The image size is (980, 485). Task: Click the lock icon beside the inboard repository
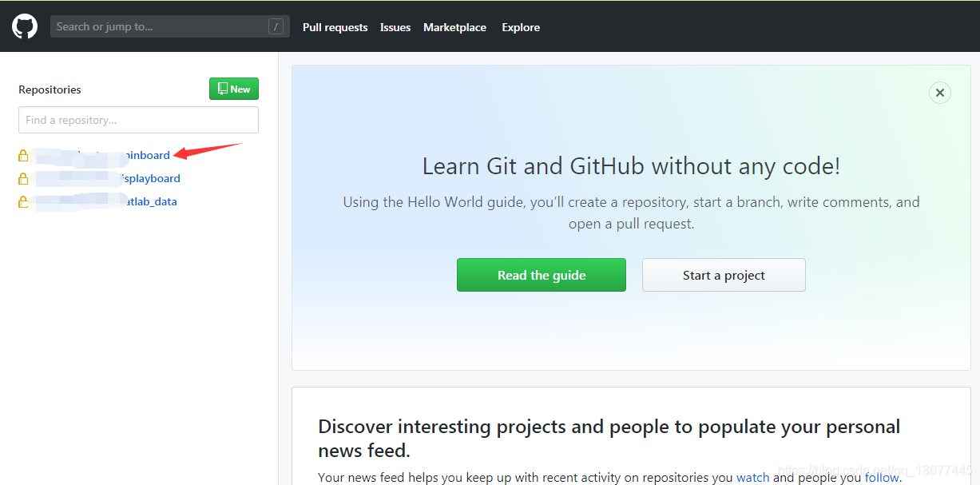(23, 155)
